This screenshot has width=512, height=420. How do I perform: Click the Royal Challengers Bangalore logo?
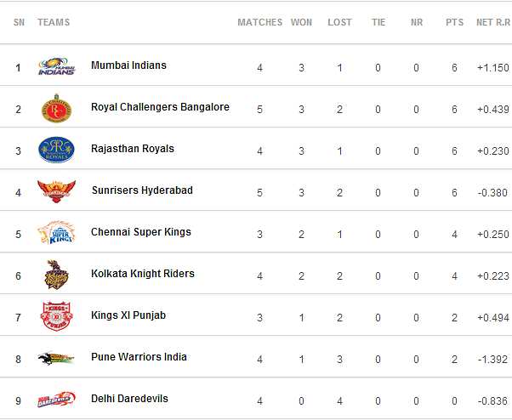56,108
